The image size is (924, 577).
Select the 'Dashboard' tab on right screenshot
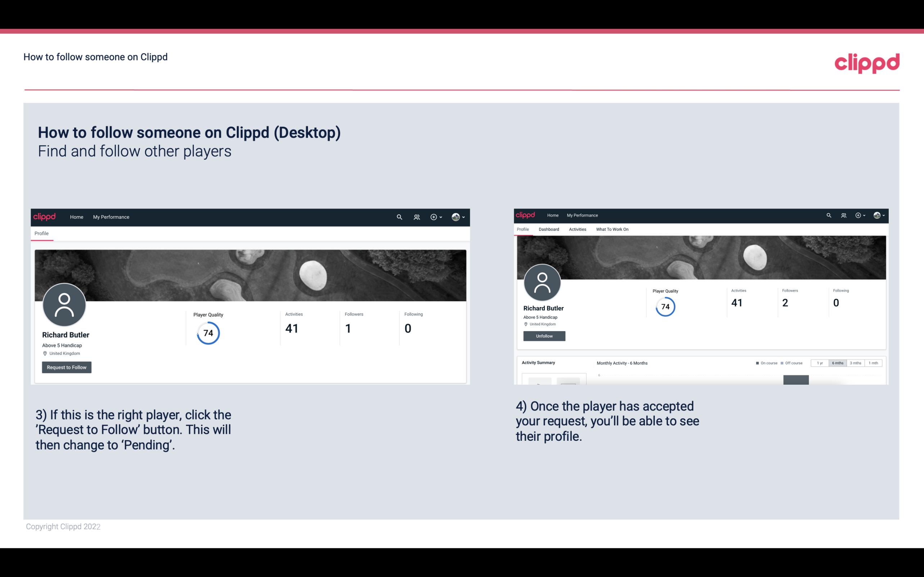coord(549,229)
